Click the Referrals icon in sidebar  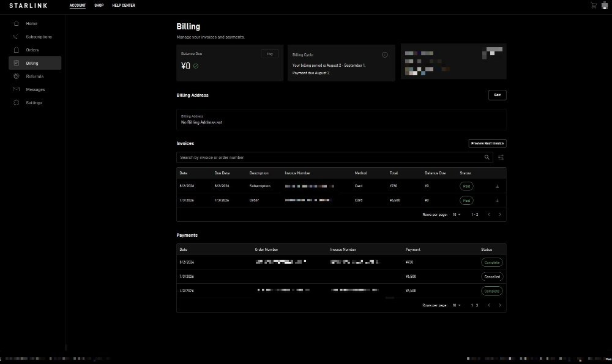click(16, 76)
